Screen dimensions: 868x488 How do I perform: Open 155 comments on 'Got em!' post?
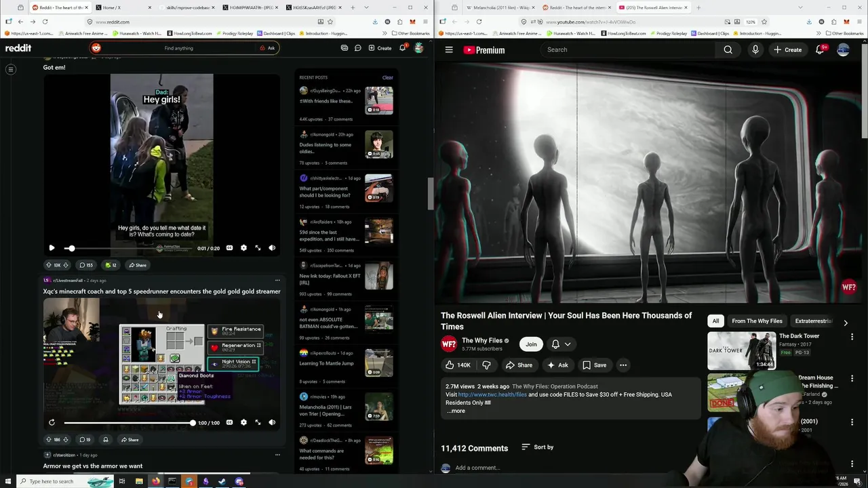(x=85, y=265)
